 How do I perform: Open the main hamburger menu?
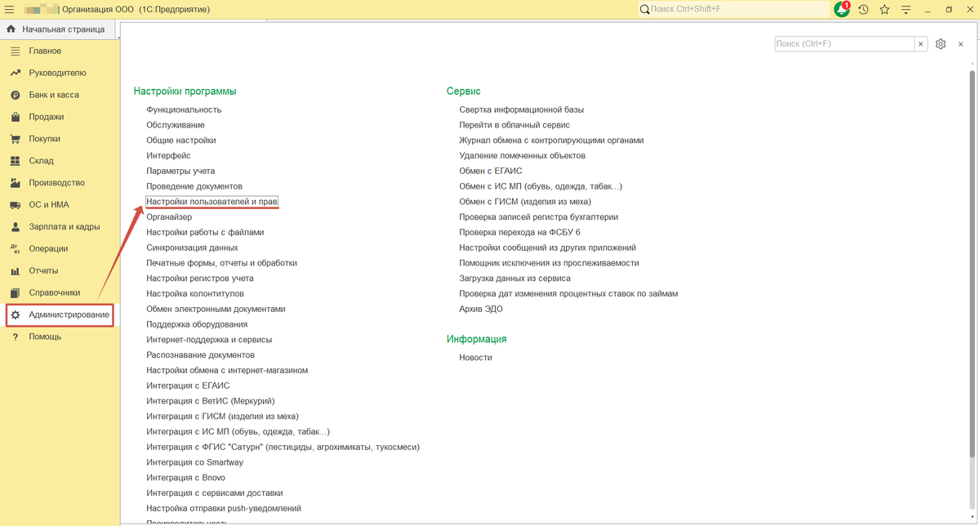(x=10, y=9)
